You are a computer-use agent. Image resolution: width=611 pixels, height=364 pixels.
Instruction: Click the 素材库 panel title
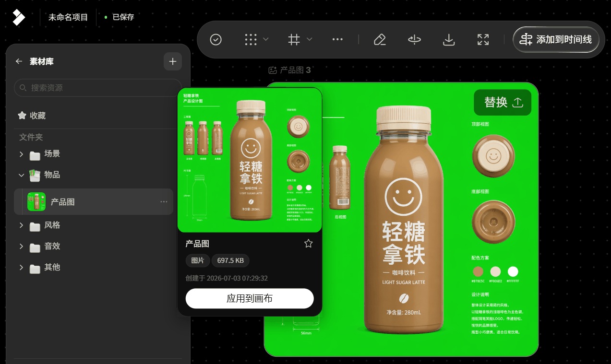pos(42,61)
